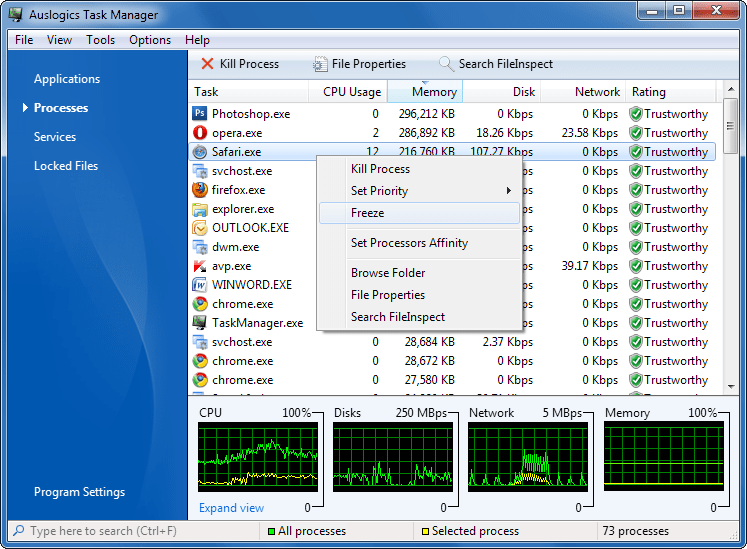Sort by the Task column header
Screen dimensions: 747x549
click(249, 92)
